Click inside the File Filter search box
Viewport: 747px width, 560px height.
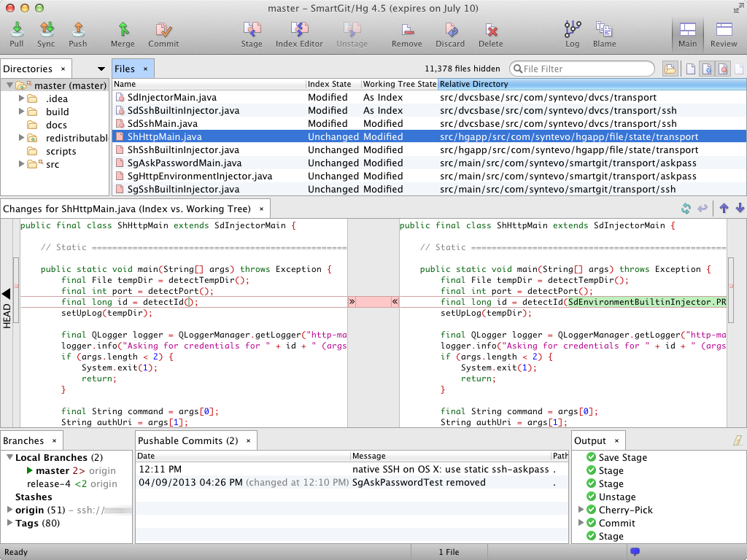582,67
